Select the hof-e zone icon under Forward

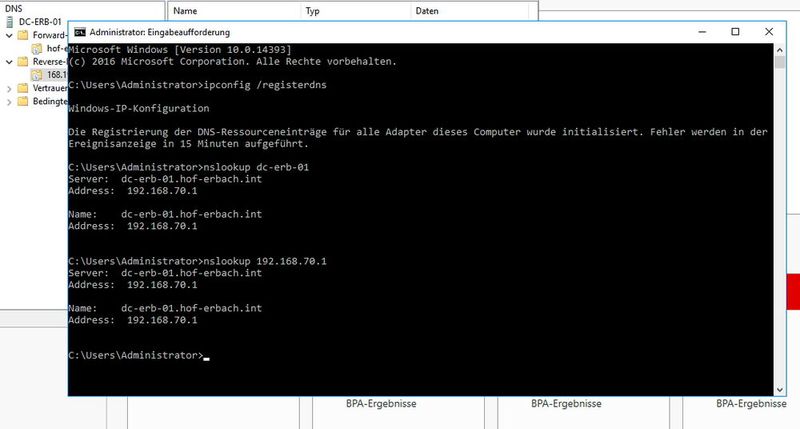(x=37, y=48)
